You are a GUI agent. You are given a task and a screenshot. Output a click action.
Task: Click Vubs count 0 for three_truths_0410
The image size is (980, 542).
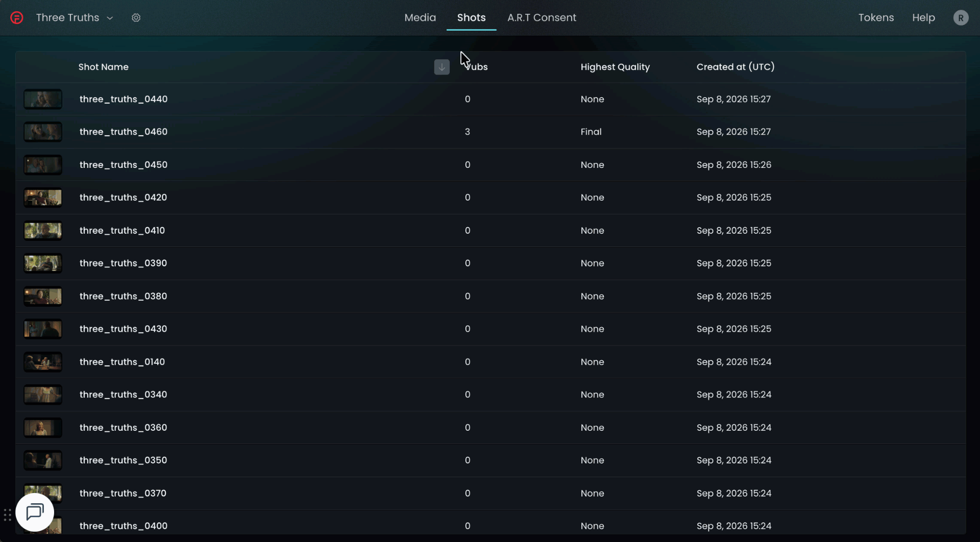pos(468,231)
